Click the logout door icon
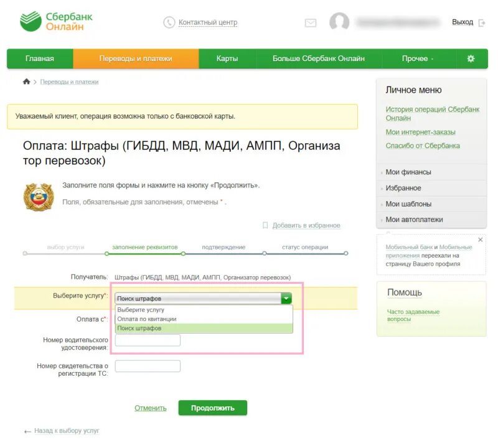 click(481, 23)
